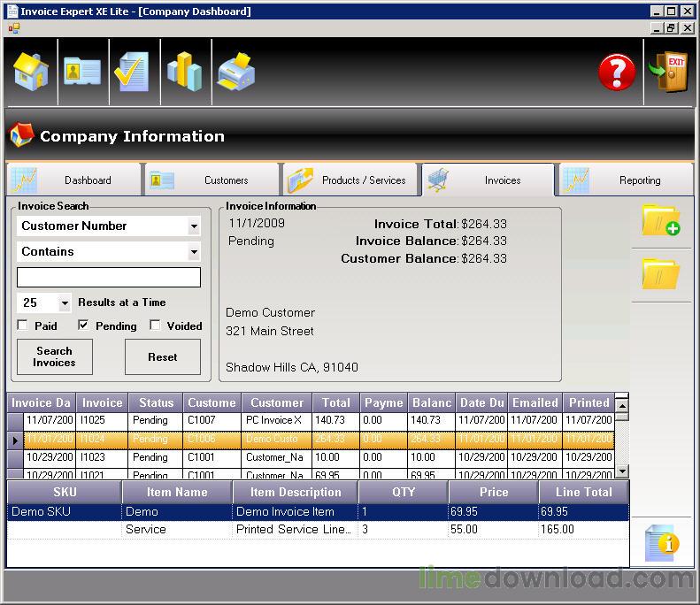Image resolution: width=700 pixels, height=605 pixels.
Task: Toggle the Voided checkbox
Action: coord(155,325)
